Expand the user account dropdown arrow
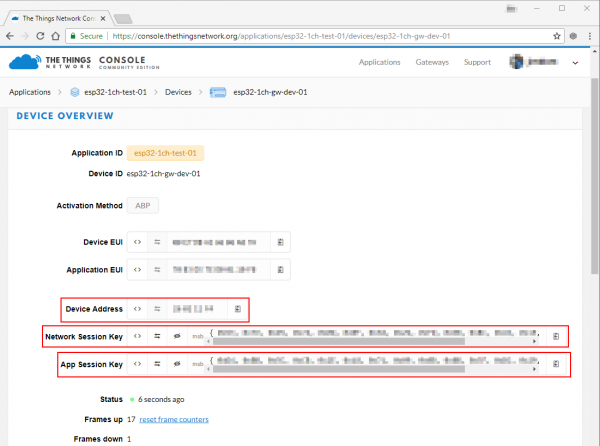600x446 pixels. 575,63
